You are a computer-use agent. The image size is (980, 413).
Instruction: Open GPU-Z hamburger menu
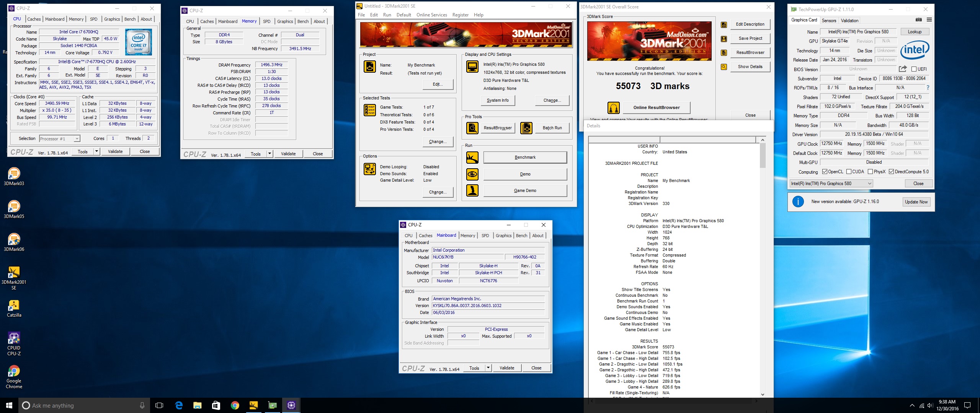(929, 20)
